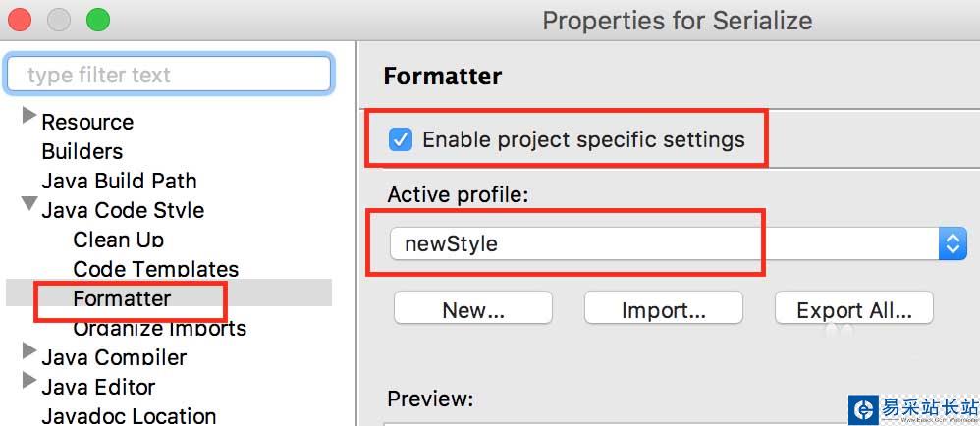Expand the Java Editor node

28,383
